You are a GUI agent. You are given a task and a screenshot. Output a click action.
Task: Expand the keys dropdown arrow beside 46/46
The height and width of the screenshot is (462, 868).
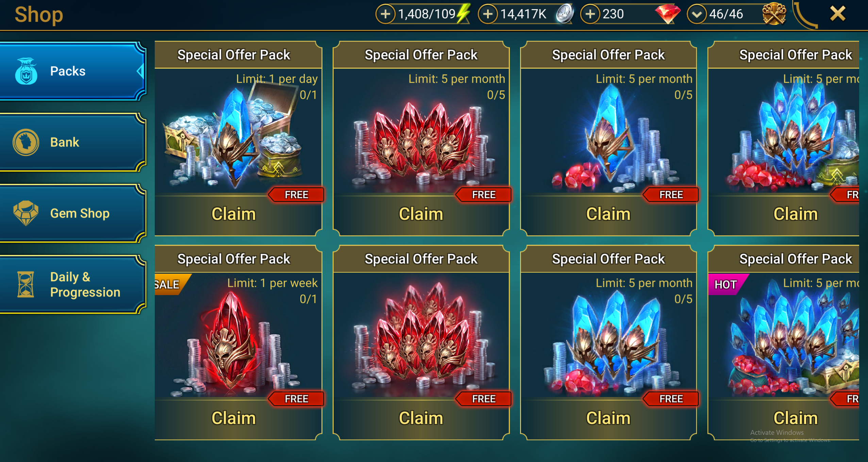tap(697, 14)
